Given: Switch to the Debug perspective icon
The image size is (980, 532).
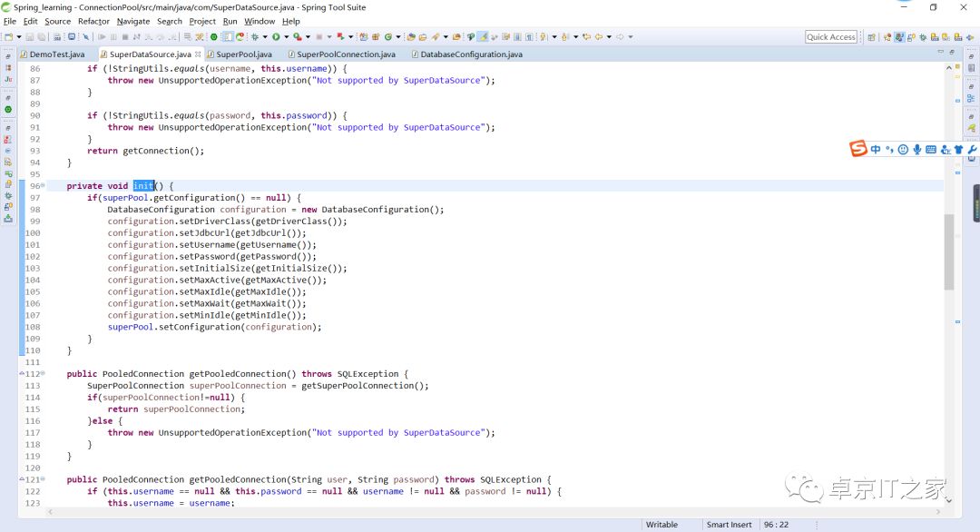Looking at the screenshot, I should 923,37.
